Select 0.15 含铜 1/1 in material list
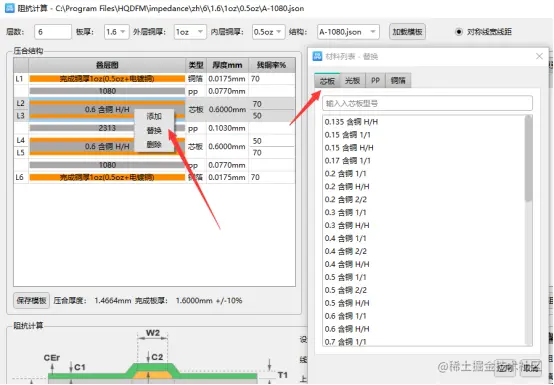 click(348, 135)
